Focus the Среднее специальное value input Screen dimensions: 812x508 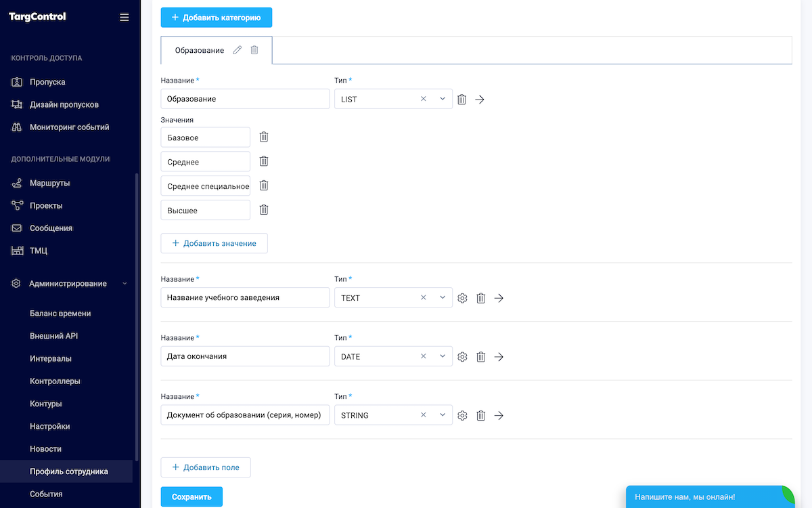(x=206, y=186)
